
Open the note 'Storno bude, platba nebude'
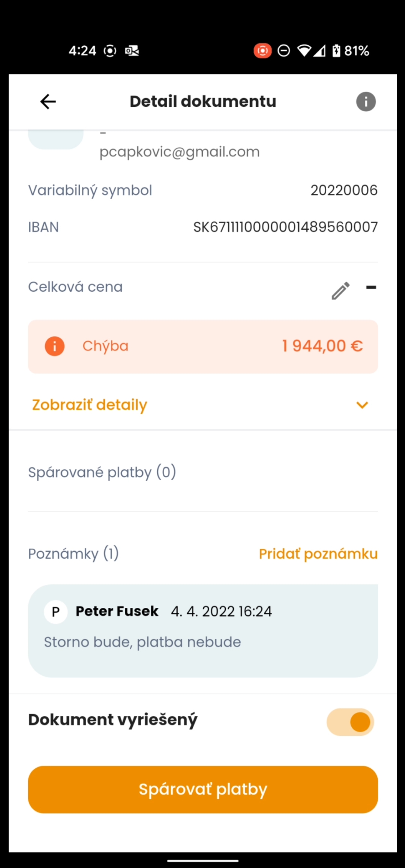[142, 642]
